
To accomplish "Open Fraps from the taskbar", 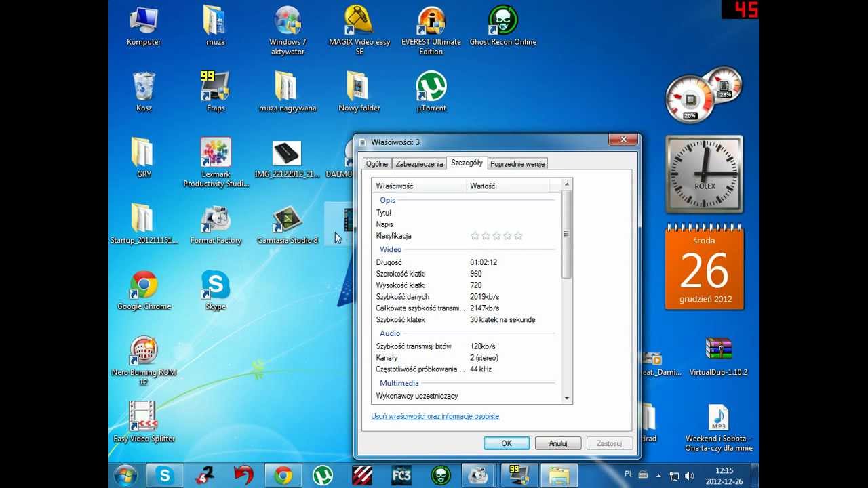I will point(520,475).
